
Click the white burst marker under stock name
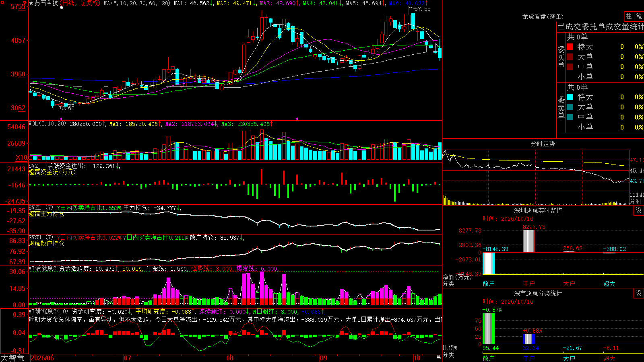pos(61,8)
